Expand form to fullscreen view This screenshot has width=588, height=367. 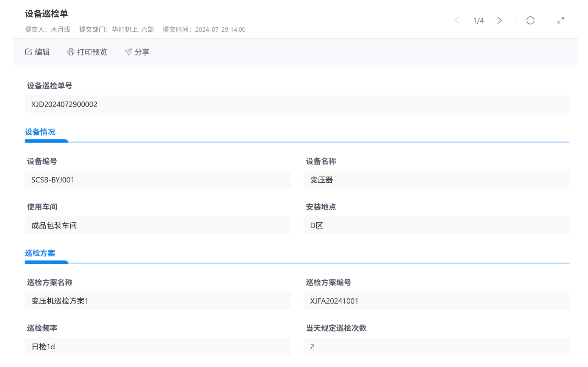560,20
